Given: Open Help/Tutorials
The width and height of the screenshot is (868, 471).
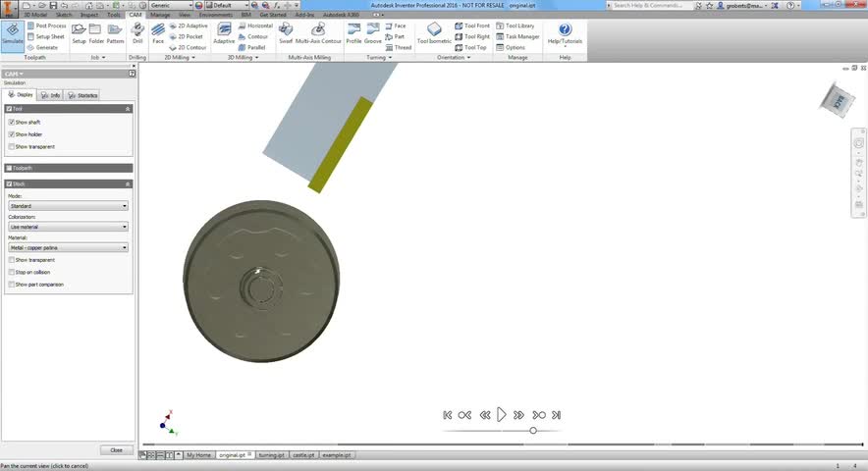Looking at the screenshot, I should coord(565,33).
